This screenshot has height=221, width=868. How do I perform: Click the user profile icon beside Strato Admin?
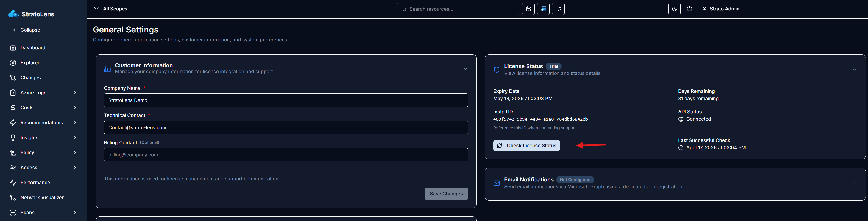pos(704,9)
